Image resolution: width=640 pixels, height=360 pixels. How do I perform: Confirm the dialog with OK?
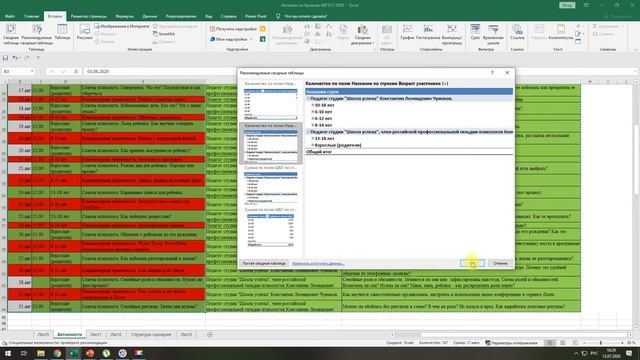pos(472,263)
